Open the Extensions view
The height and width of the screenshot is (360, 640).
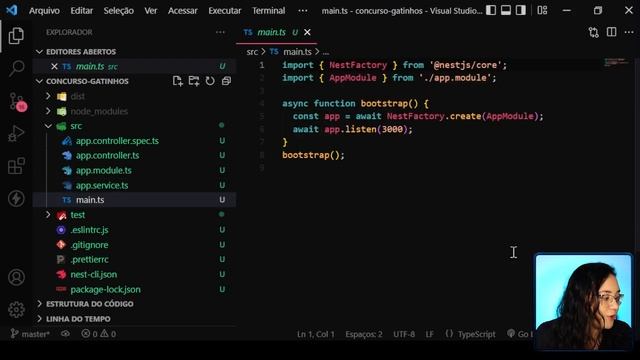click(16, 166)
